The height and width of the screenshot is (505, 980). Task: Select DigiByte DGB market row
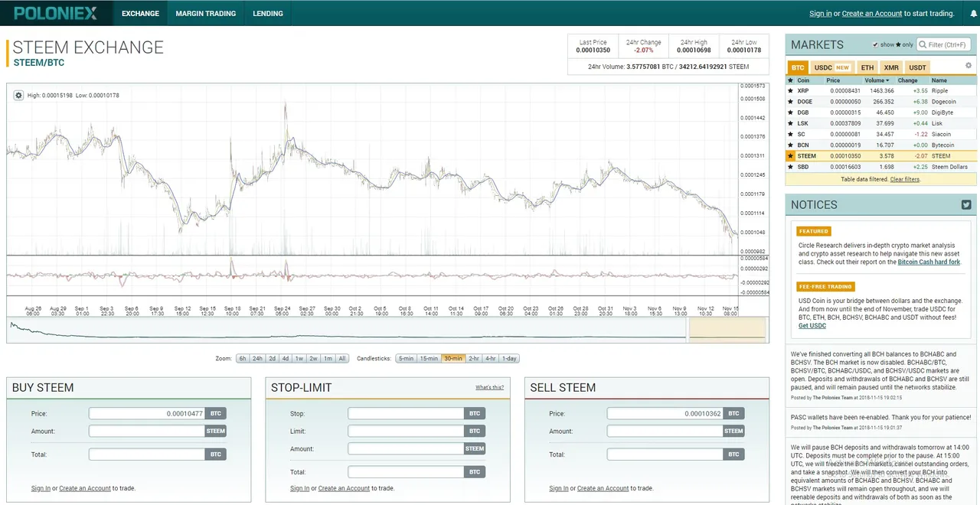pyautogui.click(x=880, y=112)
